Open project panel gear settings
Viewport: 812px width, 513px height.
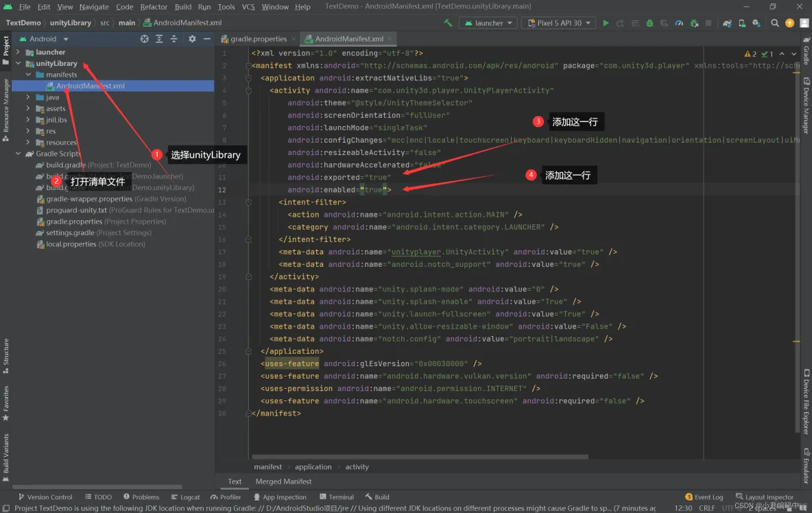[192, 39]
